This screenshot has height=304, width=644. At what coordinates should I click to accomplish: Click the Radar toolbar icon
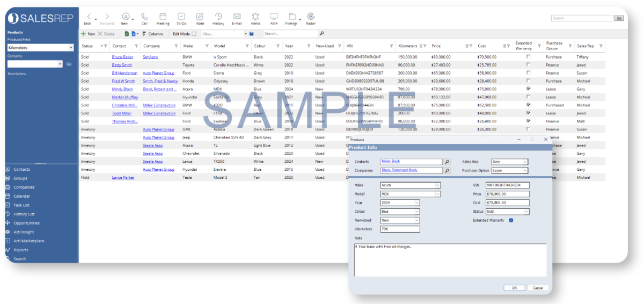311,17
